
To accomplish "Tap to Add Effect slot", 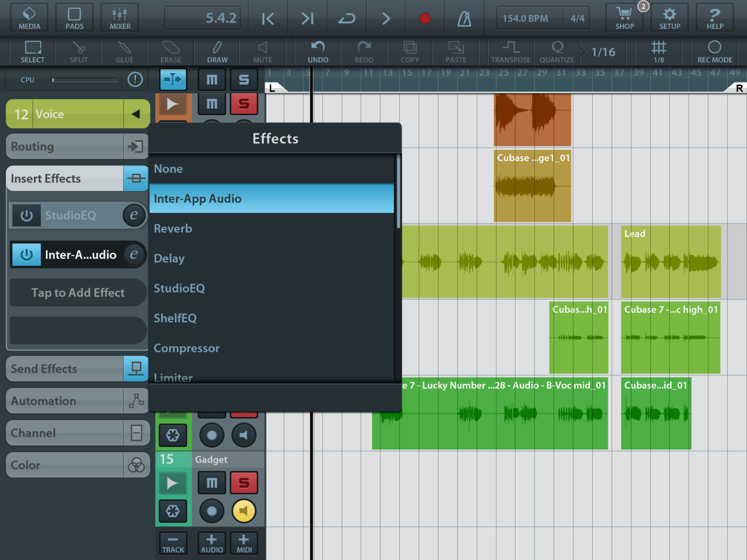I will tap(78, 293).
